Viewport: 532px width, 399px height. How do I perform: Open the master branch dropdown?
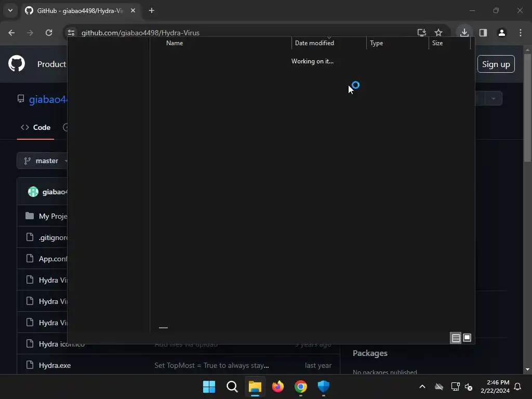click(x=43, y=161)
